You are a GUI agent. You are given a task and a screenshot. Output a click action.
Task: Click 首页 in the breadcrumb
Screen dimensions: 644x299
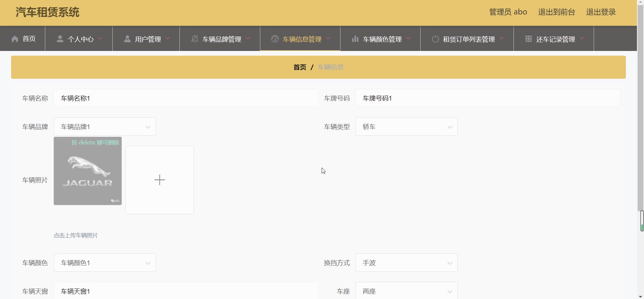click(300, 67)
